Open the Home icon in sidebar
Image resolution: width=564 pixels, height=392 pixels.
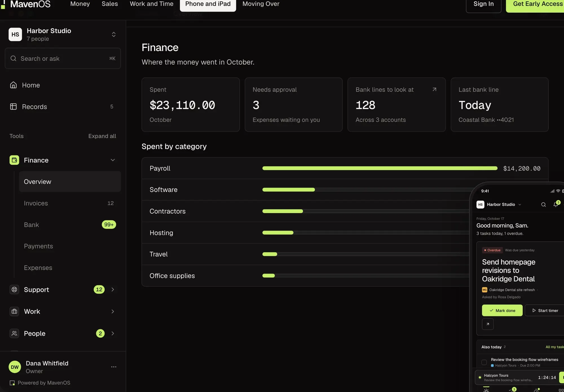tap(13, 85)
